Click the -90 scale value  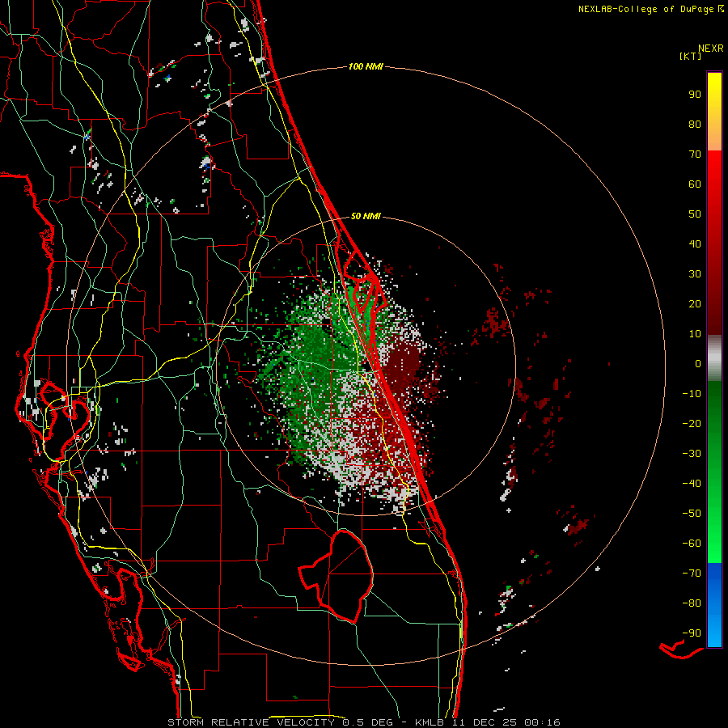[x=692, y=633]
